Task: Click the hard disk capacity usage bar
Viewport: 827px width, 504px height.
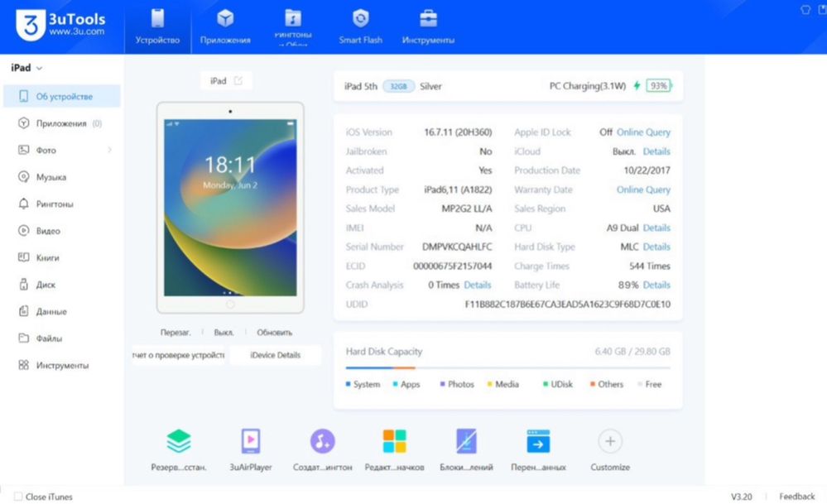Action: click(508, 367)
